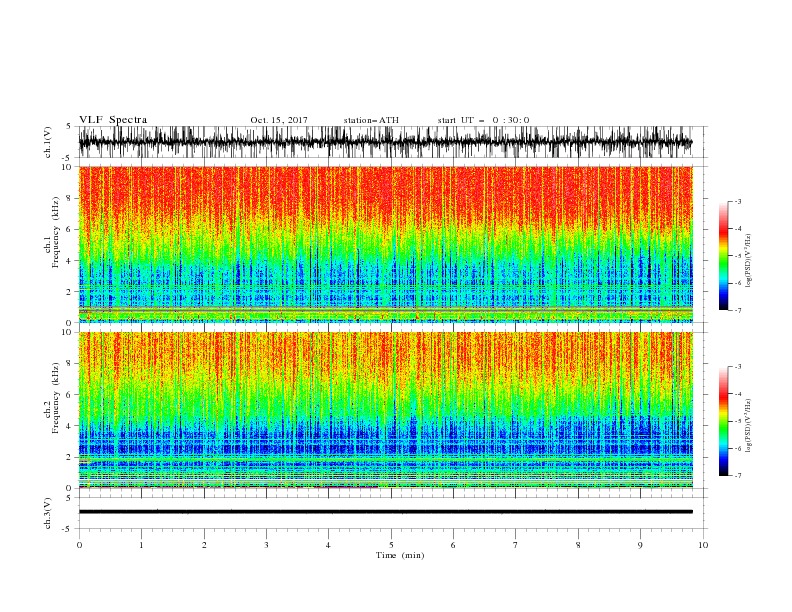
Task: Select the "start UT = 0:30:0" text
Action: [483, 120]
